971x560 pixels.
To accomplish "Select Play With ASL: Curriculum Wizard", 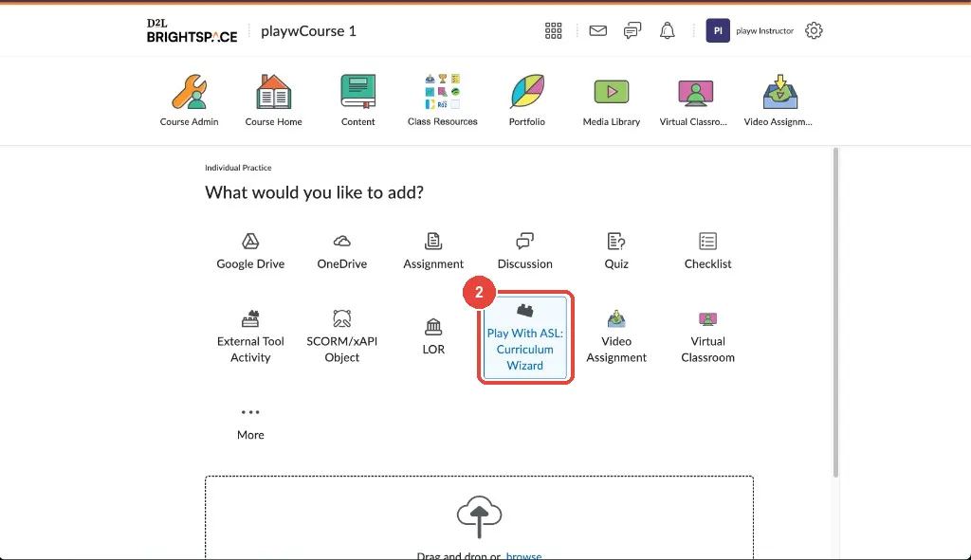I will click(x=525, y=337).
